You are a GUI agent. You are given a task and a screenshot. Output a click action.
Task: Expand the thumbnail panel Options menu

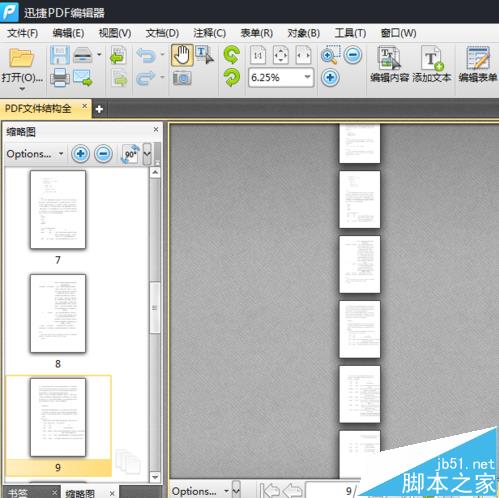pyautogui.click(x=35, y=154)
